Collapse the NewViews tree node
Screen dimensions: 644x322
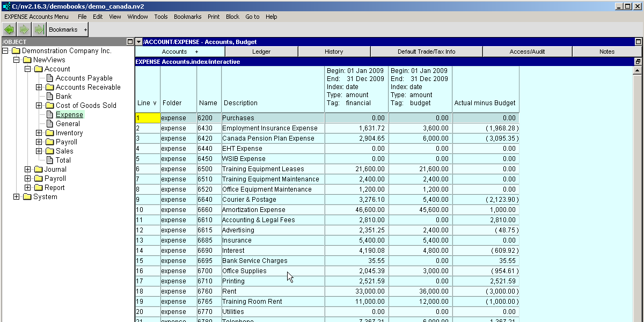pyautogui.click(x=17, y=60)
